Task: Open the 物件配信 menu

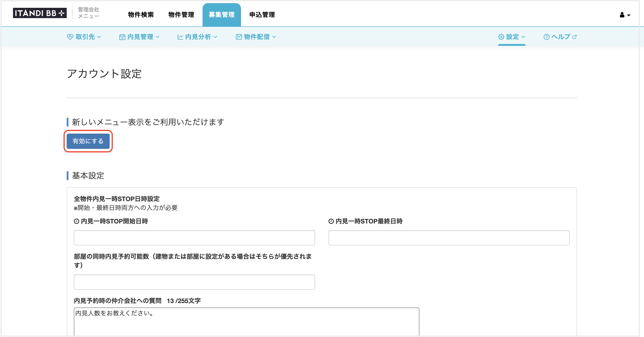Action: (256, 37)
